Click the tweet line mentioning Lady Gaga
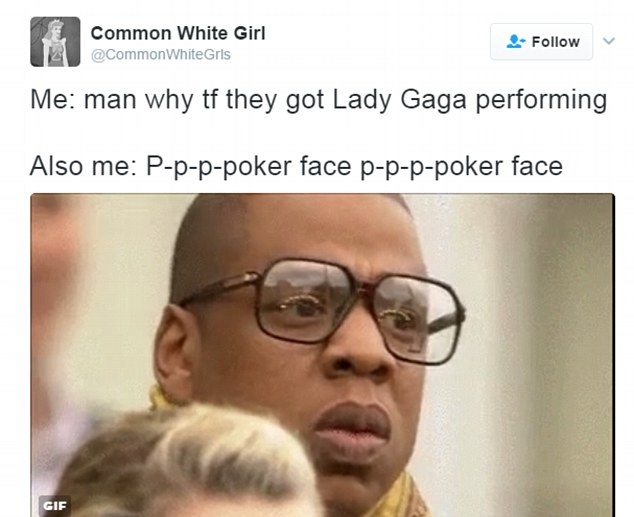The height and width of the screenshot is (517, 634). pos(319,100)
